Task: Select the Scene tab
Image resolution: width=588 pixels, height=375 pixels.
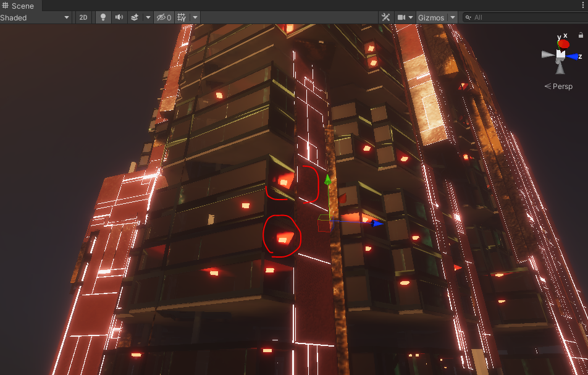Action: 19,6
